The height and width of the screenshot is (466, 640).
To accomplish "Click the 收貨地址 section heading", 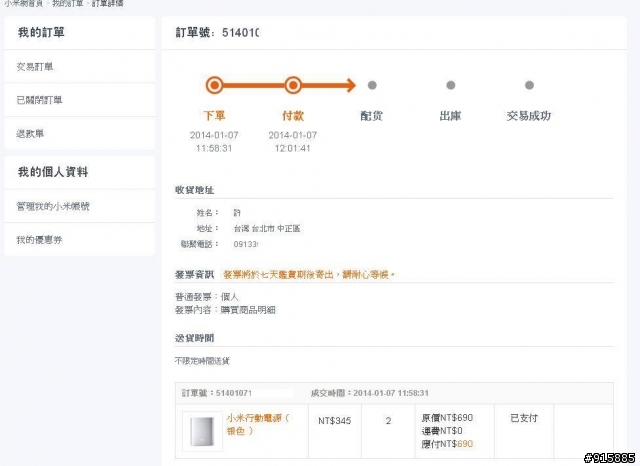I will pyautogui.click(x=194, y=190).
